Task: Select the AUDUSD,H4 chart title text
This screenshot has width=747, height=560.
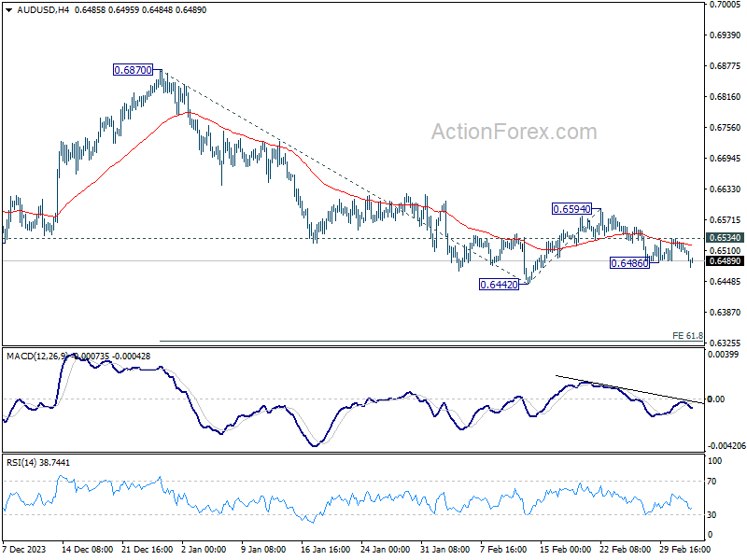Action: 43,10
